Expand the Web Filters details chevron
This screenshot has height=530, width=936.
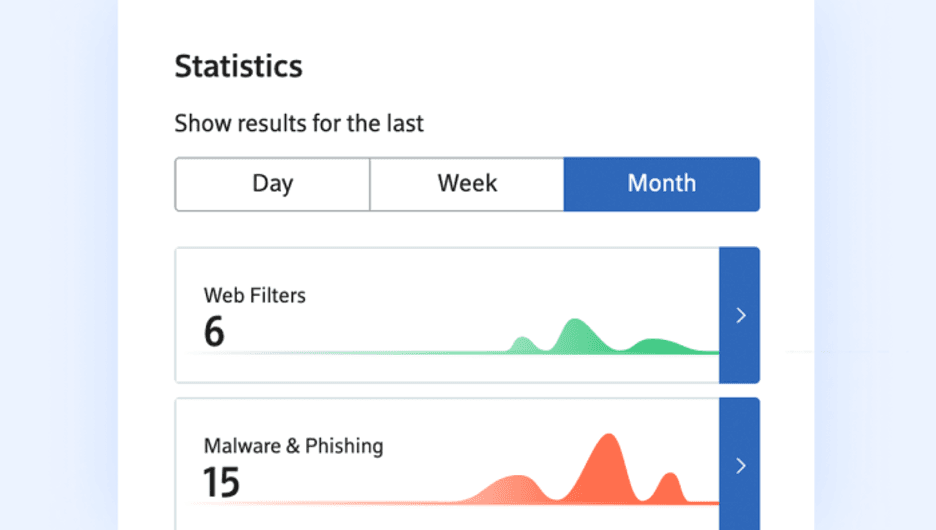point(740,315)
